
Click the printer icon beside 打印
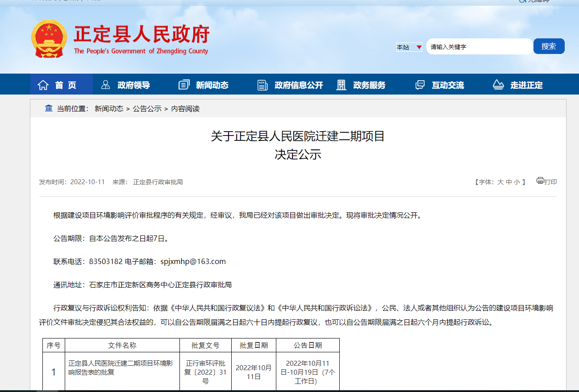tap(540, 181)
